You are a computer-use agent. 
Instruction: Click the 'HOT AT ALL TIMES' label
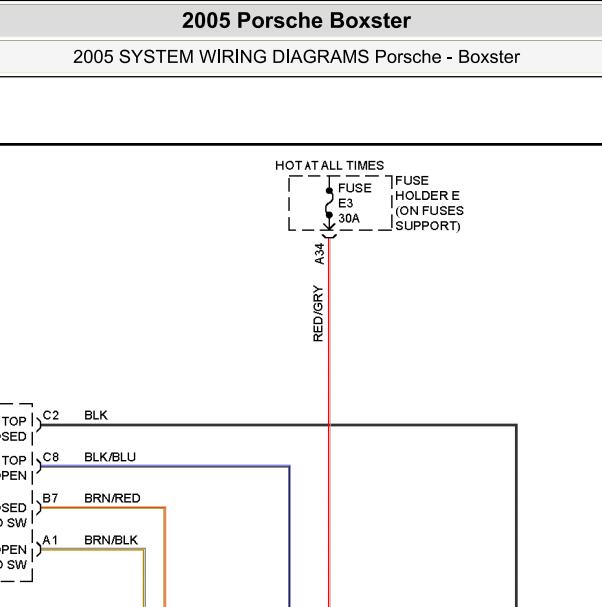pyautogui.click(x=329, y=166)
